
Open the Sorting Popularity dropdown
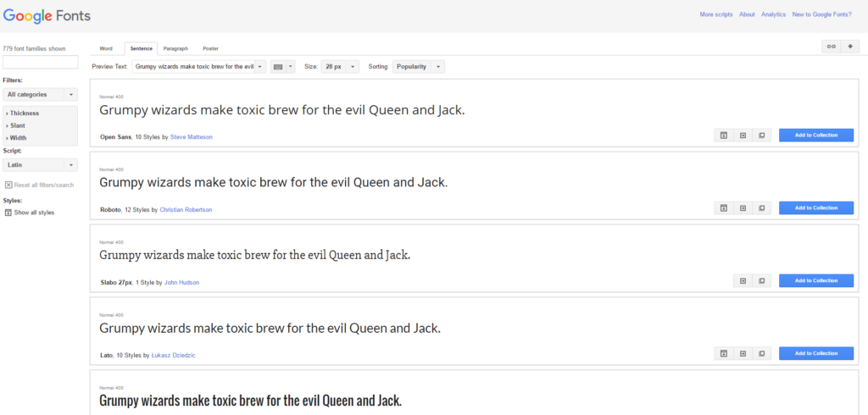point(419,66)
